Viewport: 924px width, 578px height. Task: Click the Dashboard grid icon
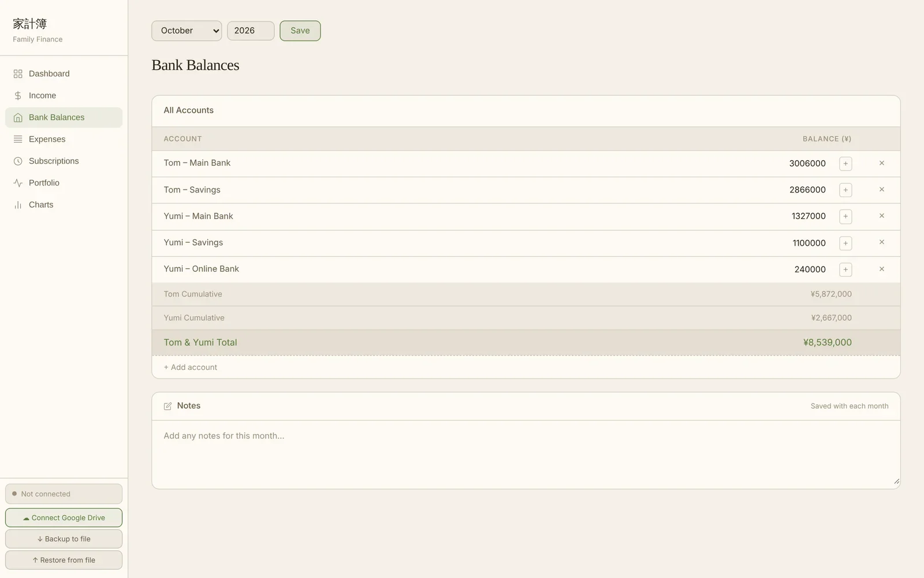[18, 74]
